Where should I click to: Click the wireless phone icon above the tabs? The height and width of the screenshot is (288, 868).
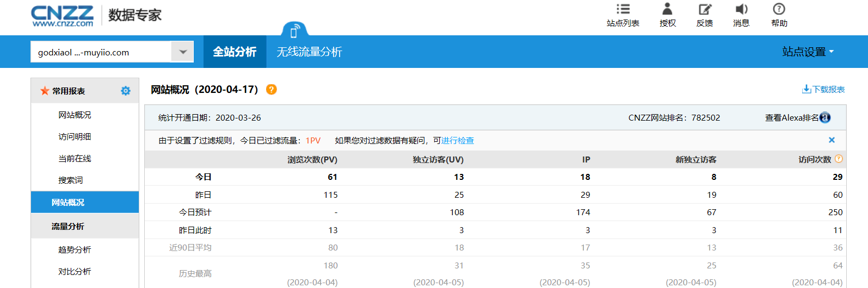click(294, 30)
